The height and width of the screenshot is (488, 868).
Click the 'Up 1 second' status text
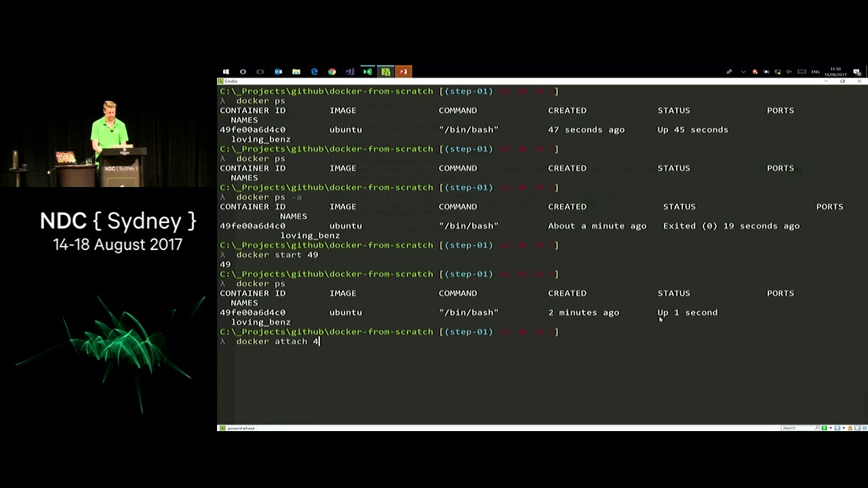pyautogui.click(x=688, y=312)
